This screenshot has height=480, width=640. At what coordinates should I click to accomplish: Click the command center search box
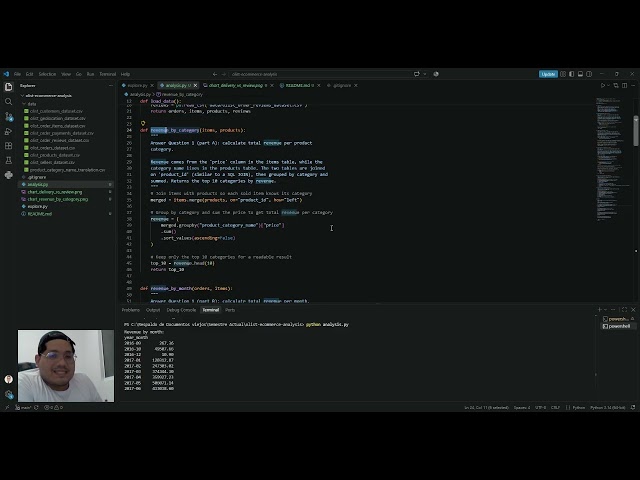coord(320,74)
